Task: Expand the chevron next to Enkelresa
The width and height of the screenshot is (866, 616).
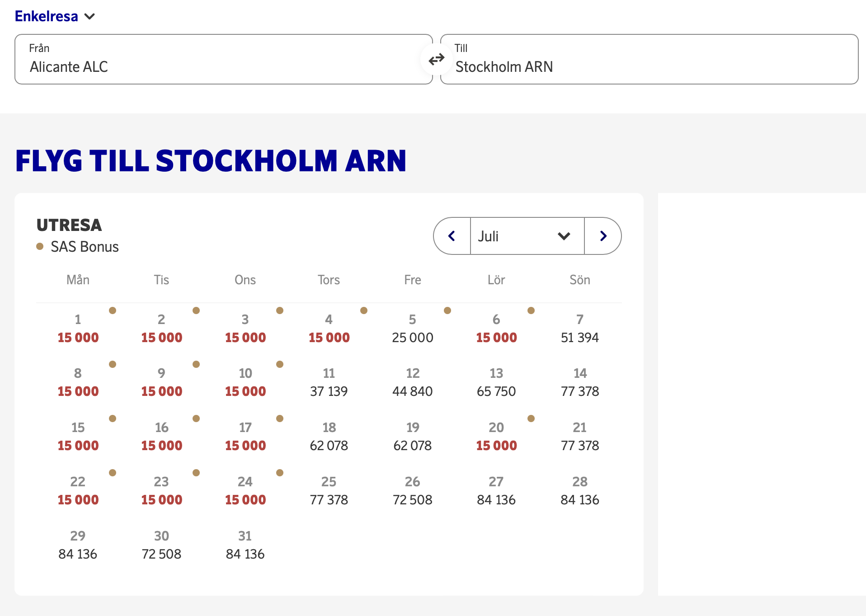Action: [x=89, y=17]
